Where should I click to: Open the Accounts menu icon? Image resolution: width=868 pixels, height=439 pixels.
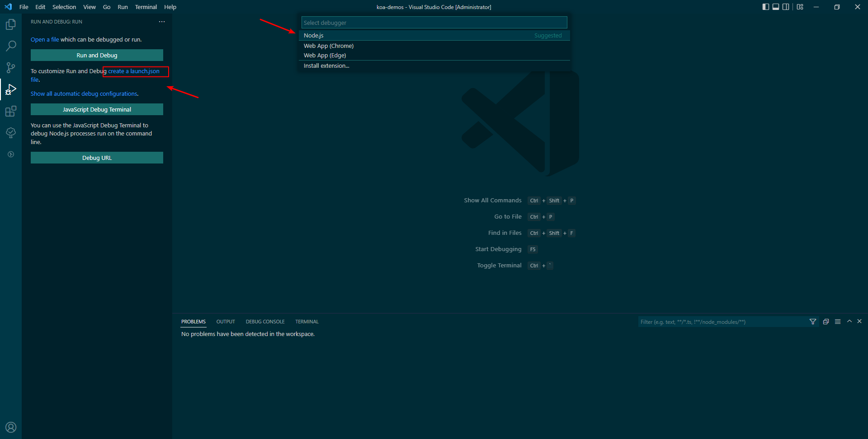[11, 427]
